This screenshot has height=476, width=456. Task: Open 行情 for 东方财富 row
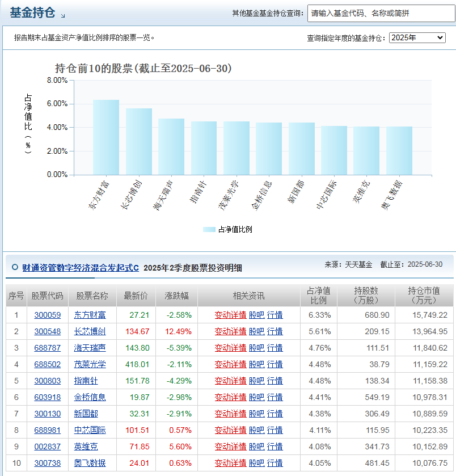point(275,315)
